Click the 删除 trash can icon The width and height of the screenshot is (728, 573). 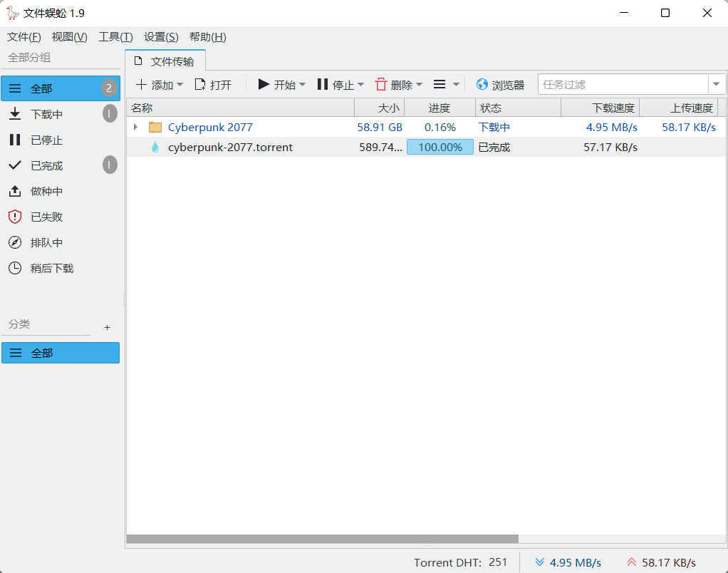380,84
